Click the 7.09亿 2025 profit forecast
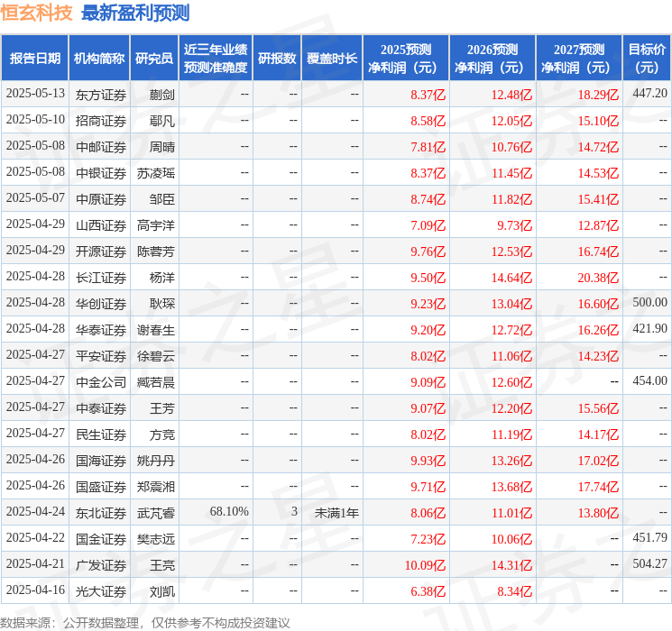The height and width of the screenshot is (631, 672). click(x=428, y=225)
